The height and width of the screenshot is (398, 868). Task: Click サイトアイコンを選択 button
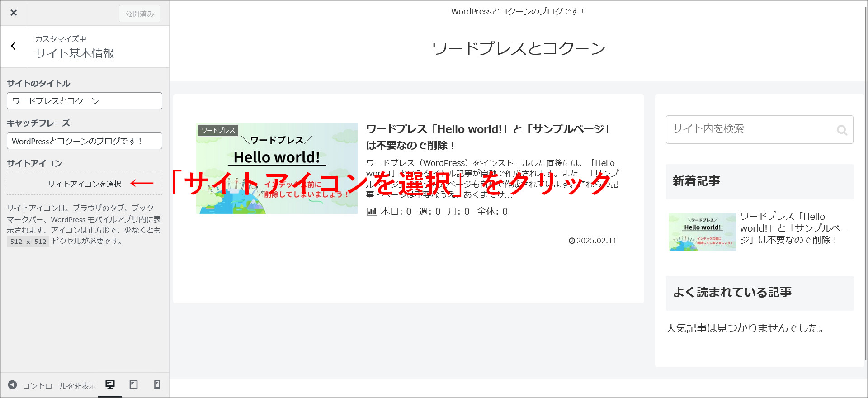pyautogui.click(x=85, y=184)
